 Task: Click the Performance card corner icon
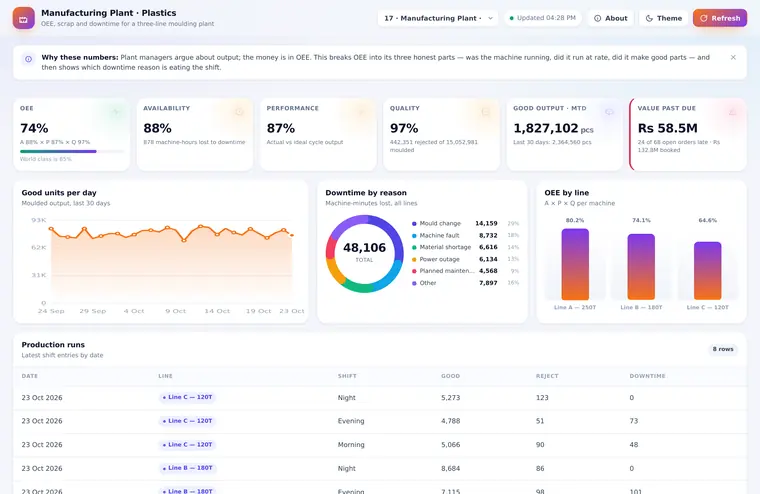tap(362, 112)
